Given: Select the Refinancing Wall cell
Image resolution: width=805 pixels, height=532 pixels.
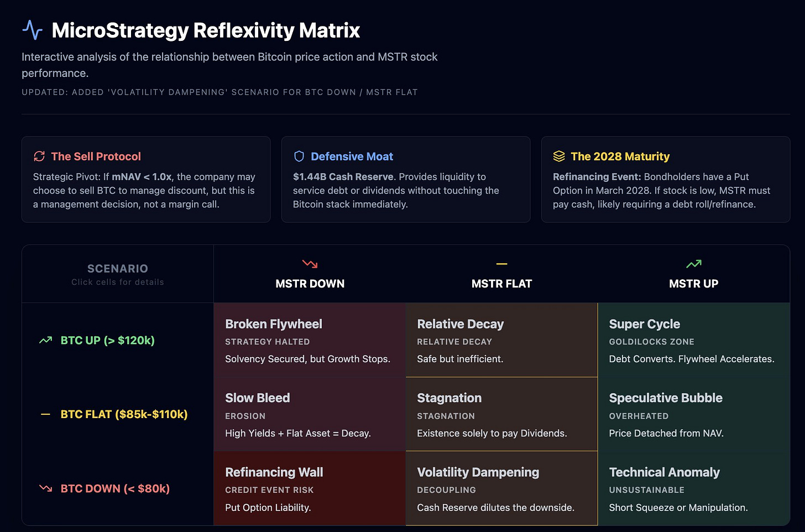Looking at the screenshot, I should coord(310,488).
